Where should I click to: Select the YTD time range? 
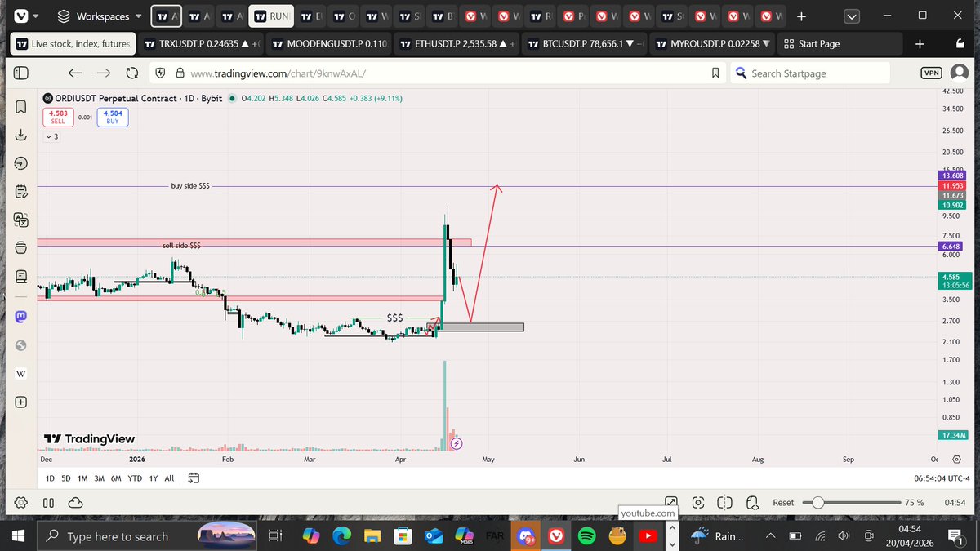[135, 478]
